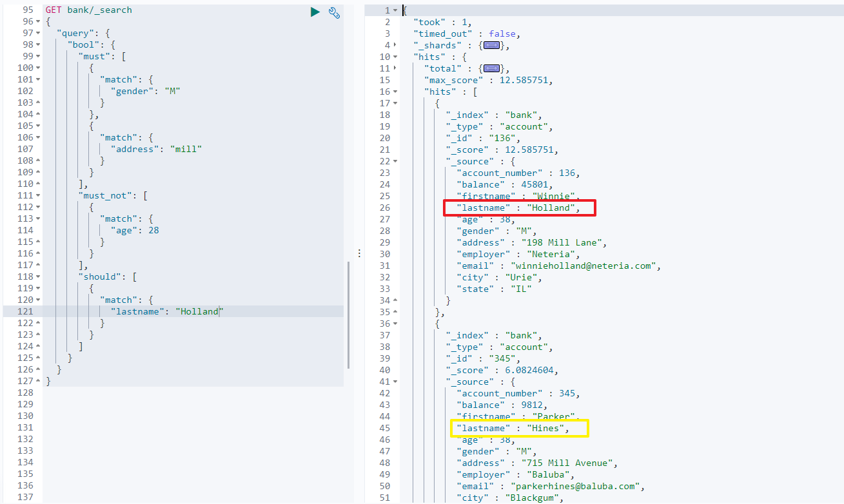The height and width of the screenshot is (504, 844).
Task: Send the request with the green play icon
Action: [315, 12]
